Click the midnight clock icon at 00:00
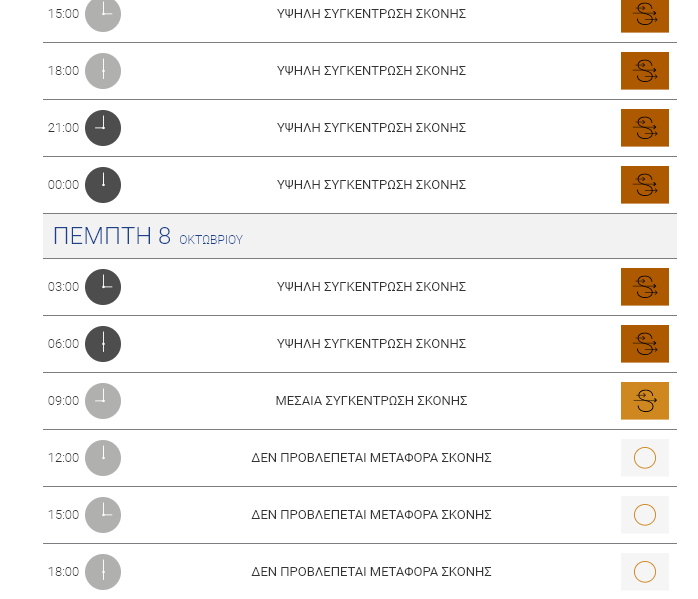The image size is (698, 599). pyautogui.click(x=103, y=185)
